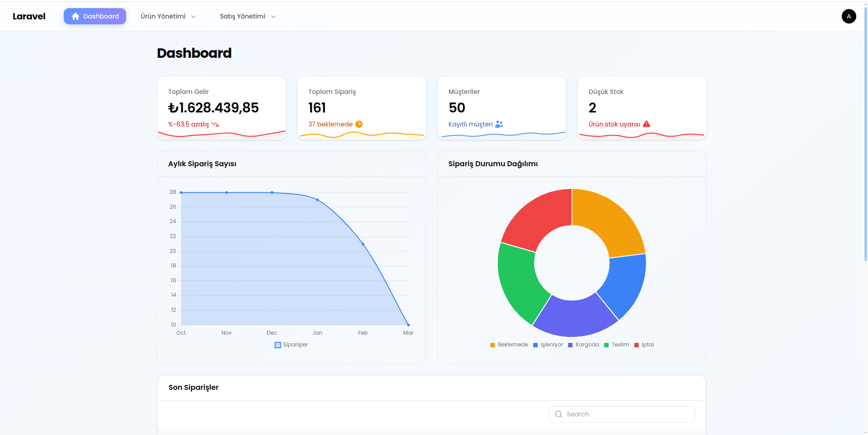Toggle the 'Kargoda' legend item

pyautogui.click(x=583, y=345)
